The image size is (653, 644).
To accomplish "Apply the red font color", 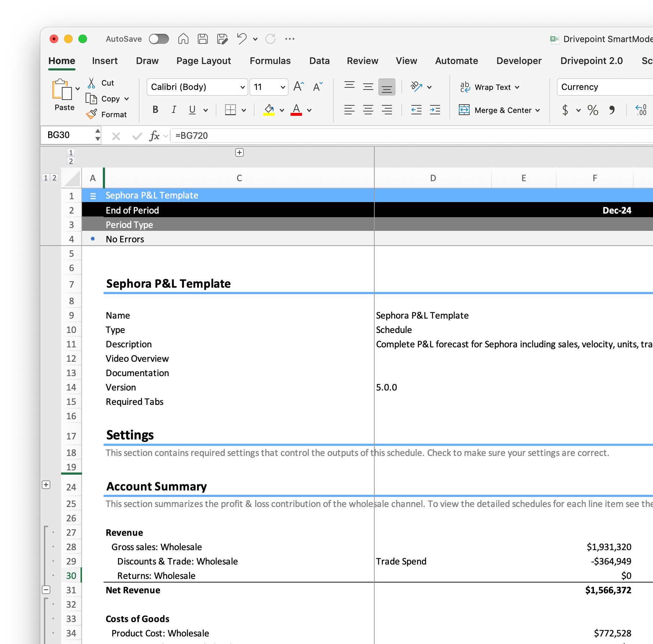I will click(296, 110).
